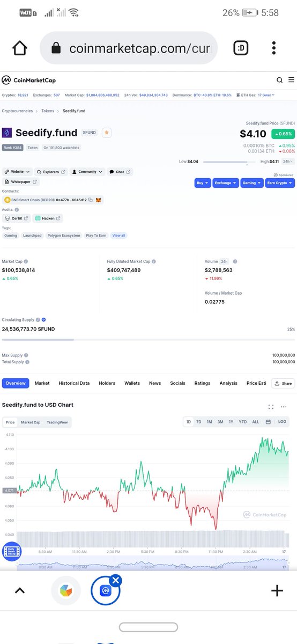Click the Circulating Supply info icon

[39, 319]
